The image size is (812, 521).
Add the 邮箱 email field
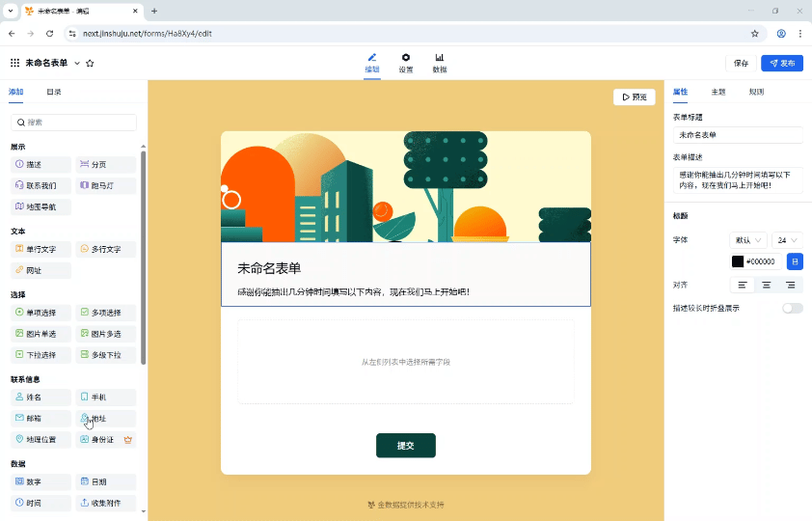(x=41, y=419)
